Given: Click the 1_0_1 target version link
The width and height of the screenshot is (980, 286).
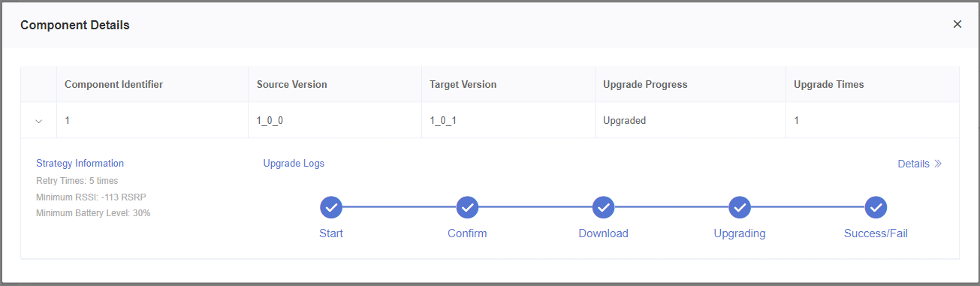Looking at the screenshot, I should click(x=443, y=120).
